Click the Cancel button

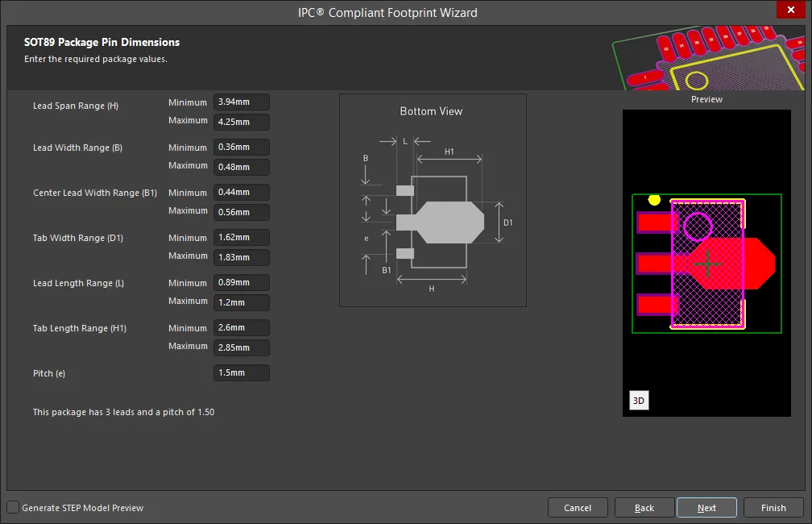point(578,507)
